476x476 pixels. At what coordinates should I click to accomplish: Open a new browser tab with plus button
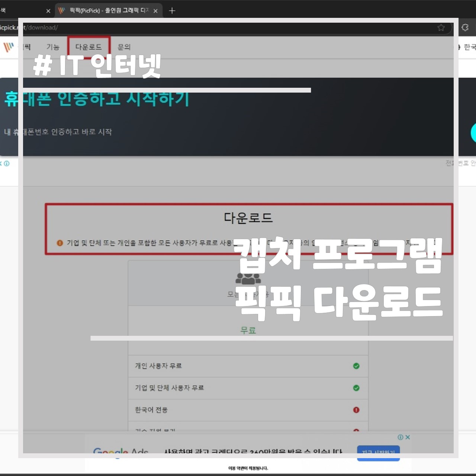pyautogui.click(x=172, y=11)
